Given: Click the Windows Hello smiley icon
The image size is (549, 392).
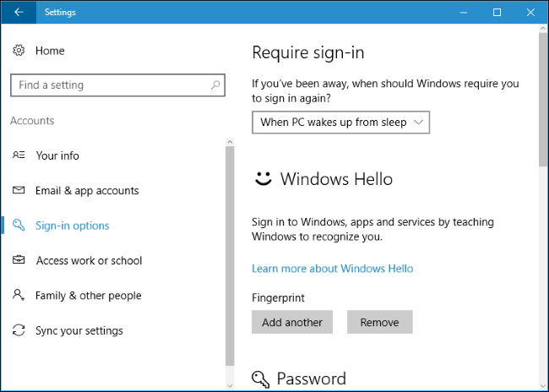Looking at the screenshot, I should pyautogui.click(x=263, y=178).
